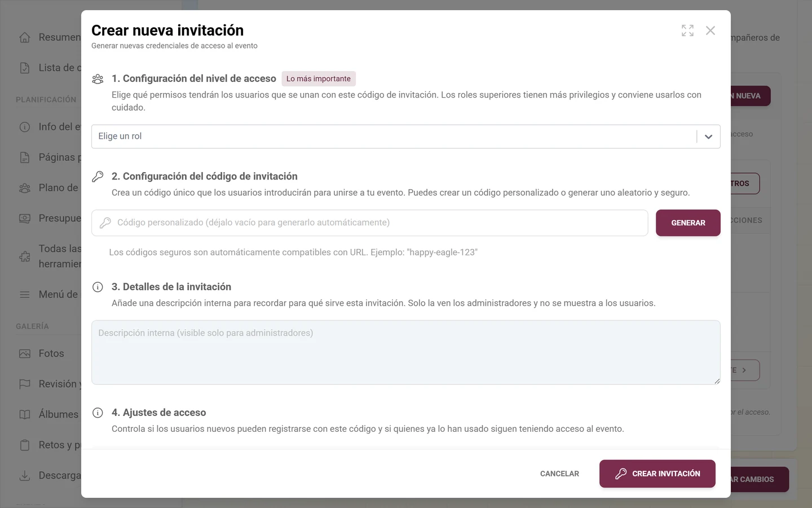Screen dimensions: 812x508
Task: Expand the invitation dialog to fullscreen
Action: (687, 30)
